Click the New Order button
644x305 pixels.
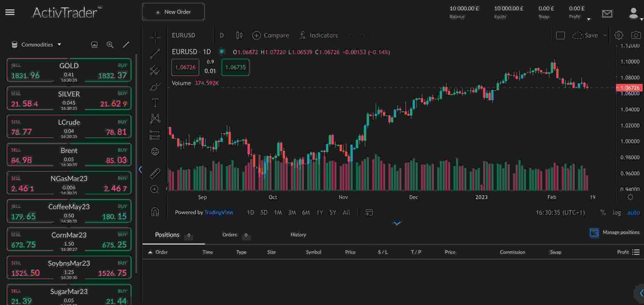pyautogui.click(x=173, y=12)
